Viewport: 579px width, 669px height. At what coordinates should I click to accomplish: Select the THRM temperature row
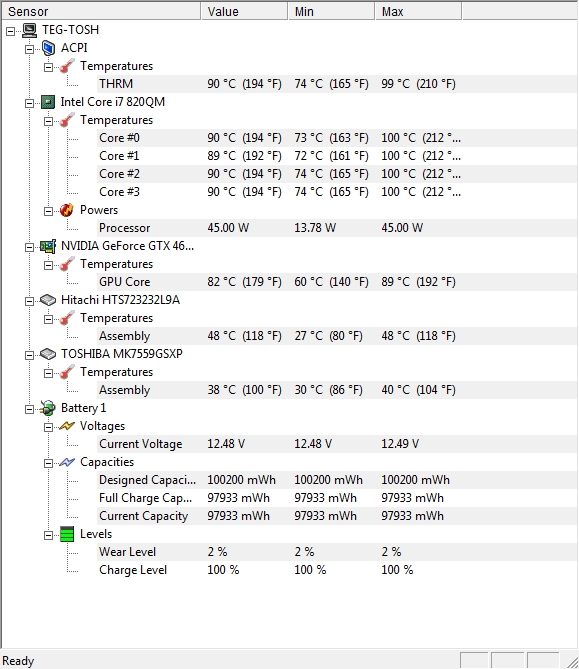coord(337,84)
